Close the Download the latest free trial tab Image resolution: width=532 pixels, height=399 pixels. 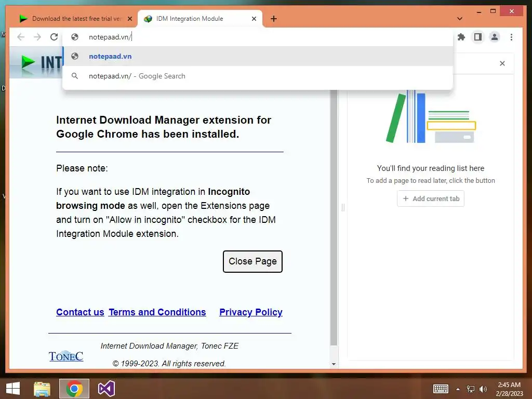129,19
